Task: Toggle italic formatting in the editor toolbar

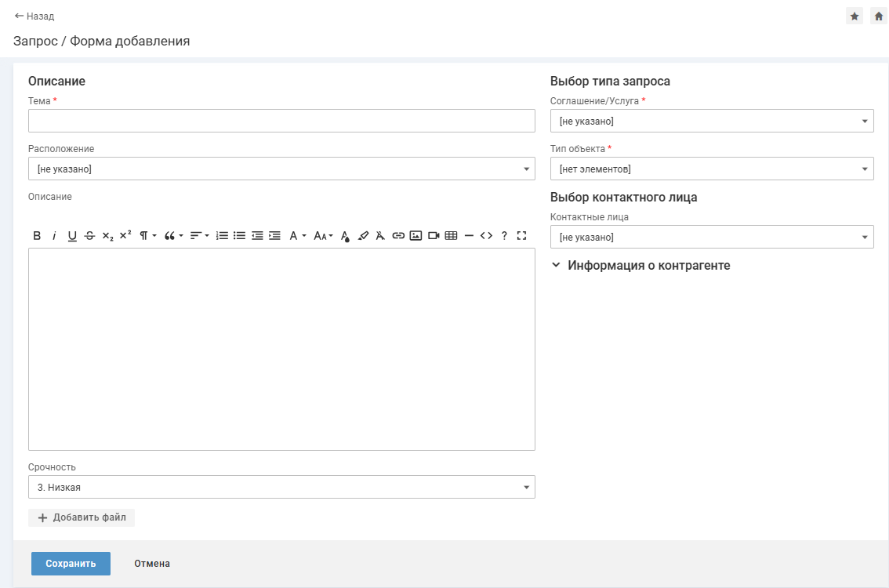Action: pyautogui.click(x=54, y=235)
